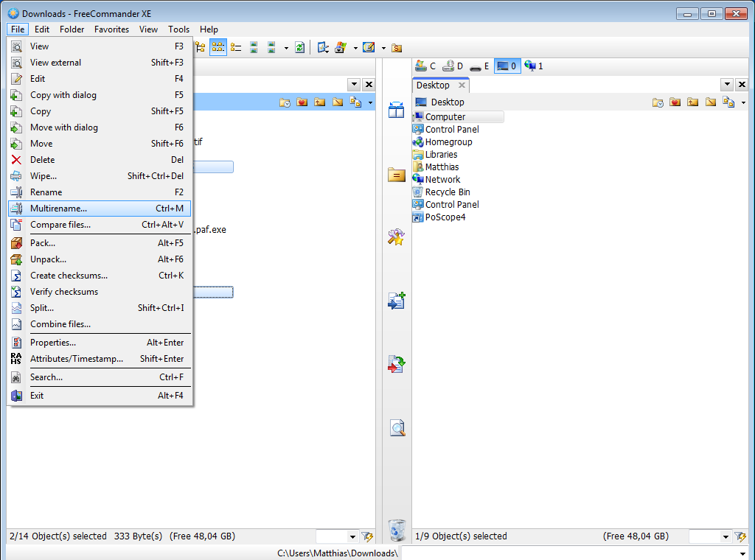The width and height of the screenshot is (755, 560).
Task: Click the recycle bin icon in middle bar
Action: coord(397,531)
